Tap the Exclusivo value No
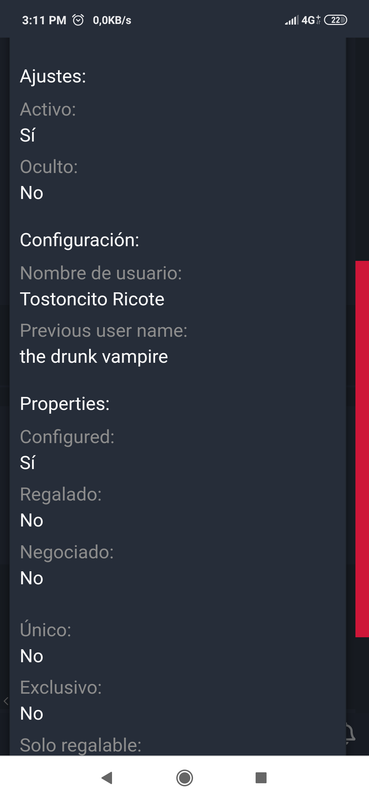369x800 pixels. coord(31,713)
